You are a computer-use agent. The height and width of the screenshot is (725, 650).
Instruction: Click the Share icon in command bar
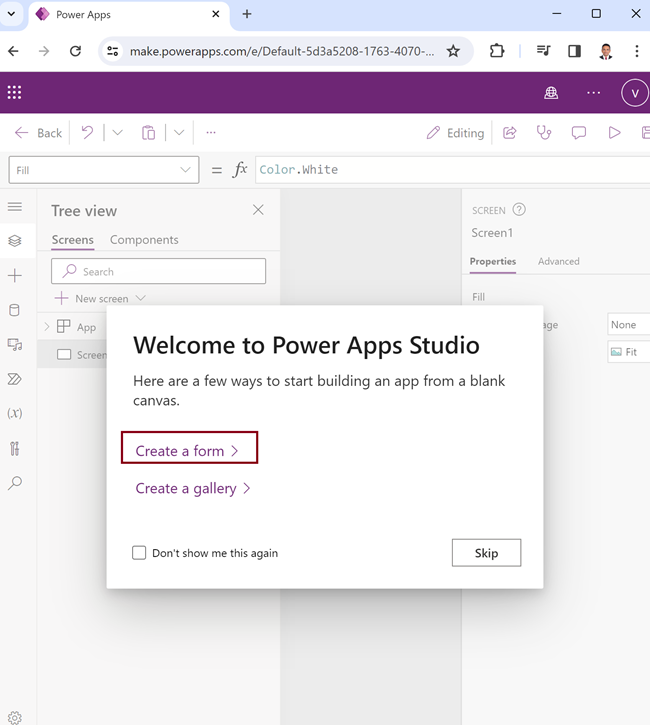coord(509,132)
